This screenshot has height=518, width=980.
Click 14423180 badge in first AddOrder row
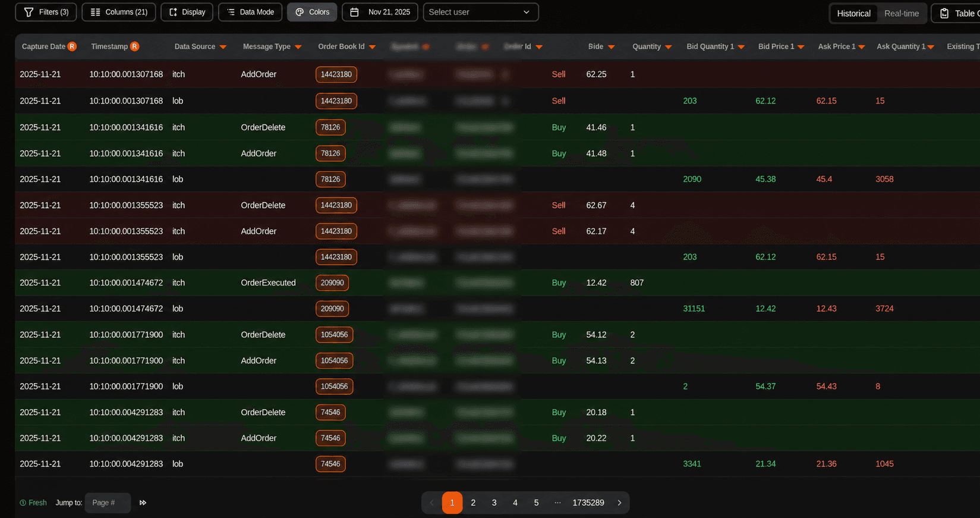(x=336, y=74)
